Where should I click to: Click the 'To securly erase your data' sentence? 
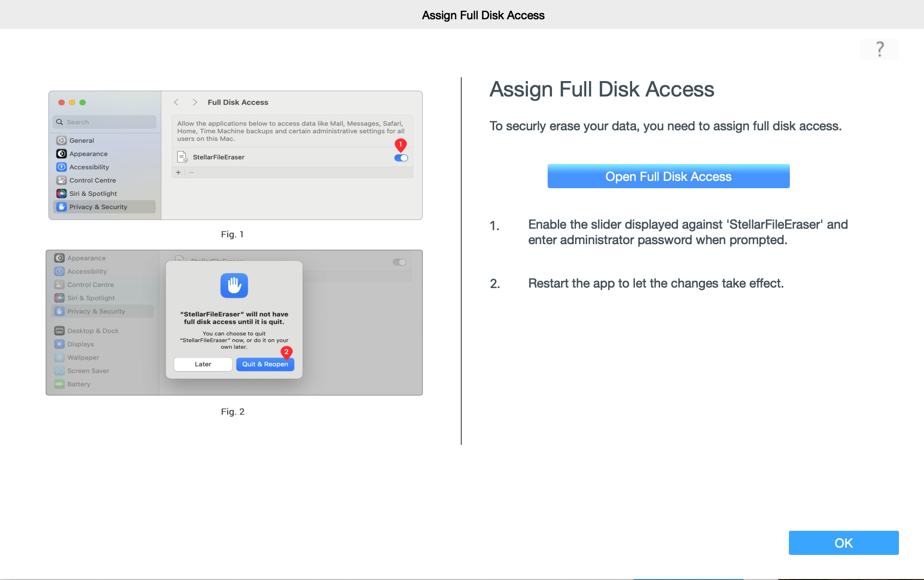665,126
